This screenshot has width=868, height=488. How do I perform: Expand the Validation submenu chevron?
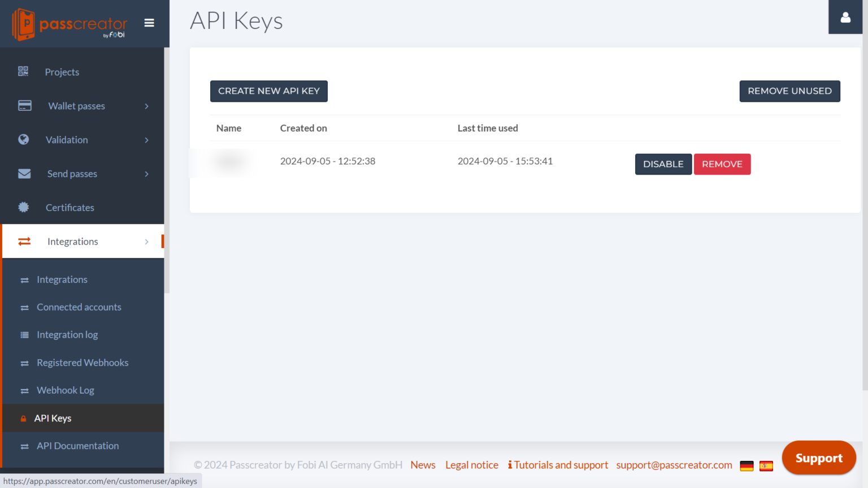coord(147,140)
